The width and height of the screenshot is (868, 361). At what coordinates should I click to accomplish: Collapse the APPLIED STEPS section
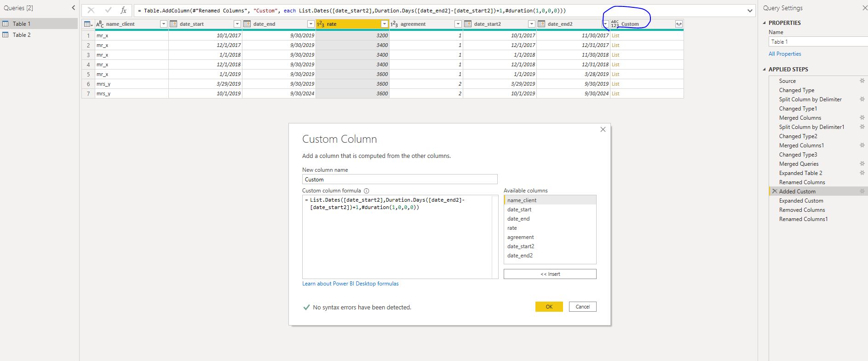coord(765,69)
